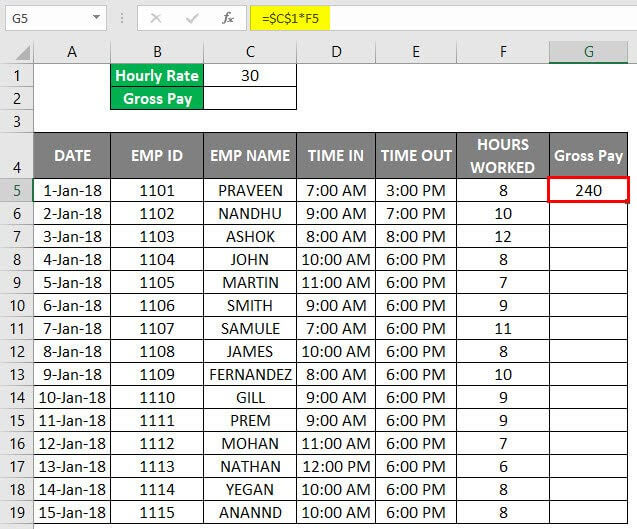Viewport: 637px width, 529px height.
Task: Click the name cell PREM
Action: click(250, 421)
